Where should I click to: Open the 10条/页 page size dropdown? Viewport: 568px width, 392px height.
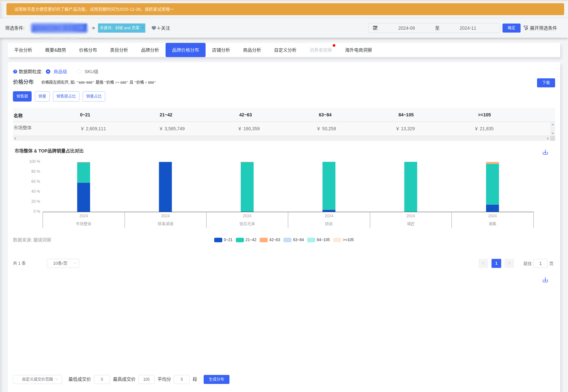click(63, 263)
